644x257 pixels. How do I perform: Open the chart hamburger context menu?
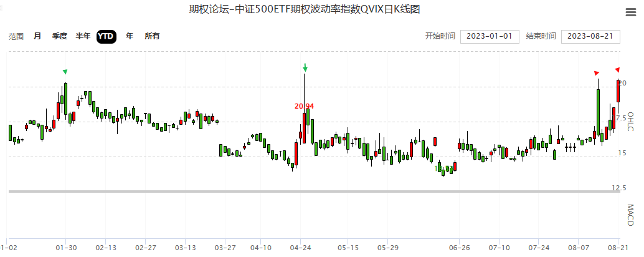click(x=630, y=12)
